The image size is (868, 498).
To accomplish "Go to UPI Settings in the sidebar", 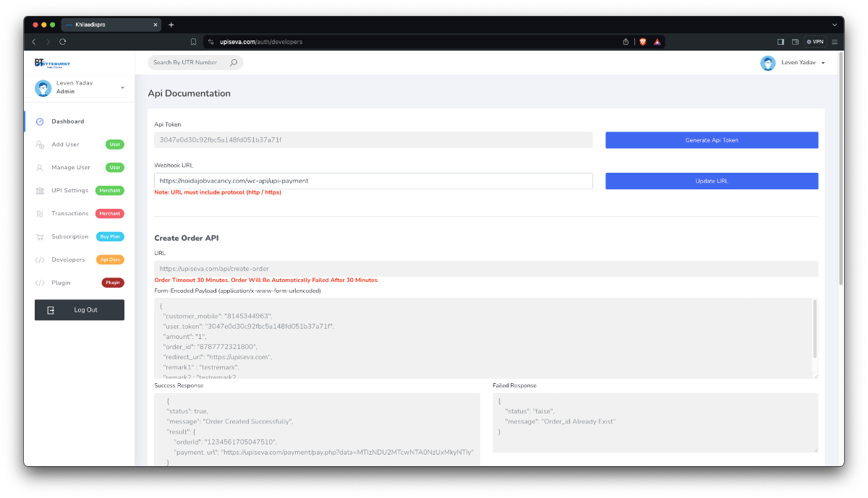I will [69, 191].
